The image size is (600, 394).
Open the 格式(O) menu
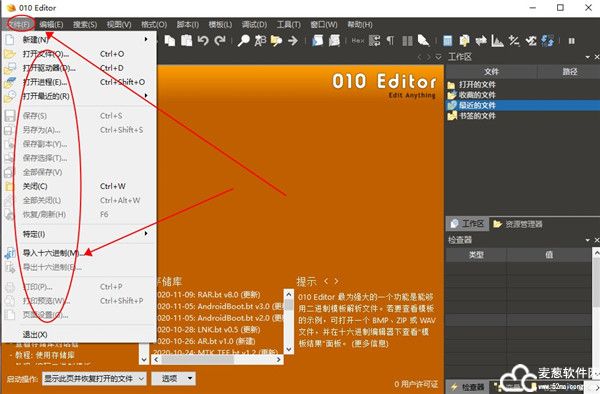point(154,24)
